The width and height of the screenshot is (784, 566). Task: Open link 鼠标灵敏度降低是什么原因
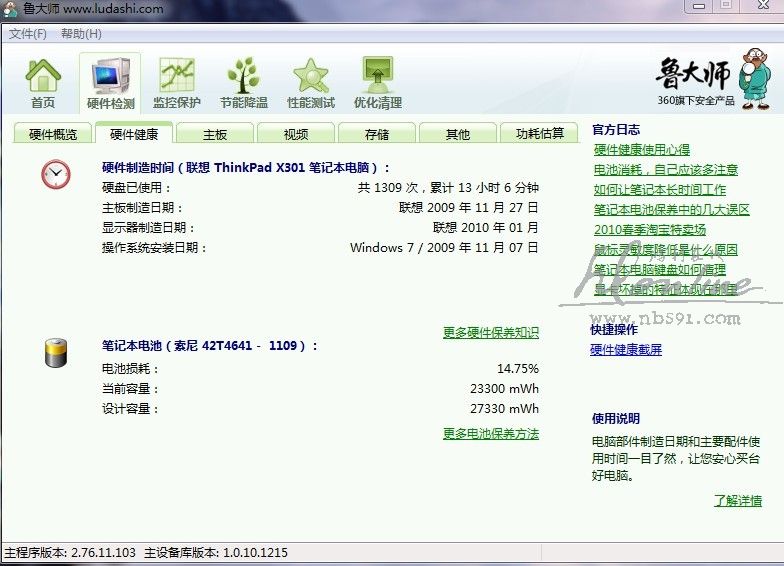coord(666,250)
